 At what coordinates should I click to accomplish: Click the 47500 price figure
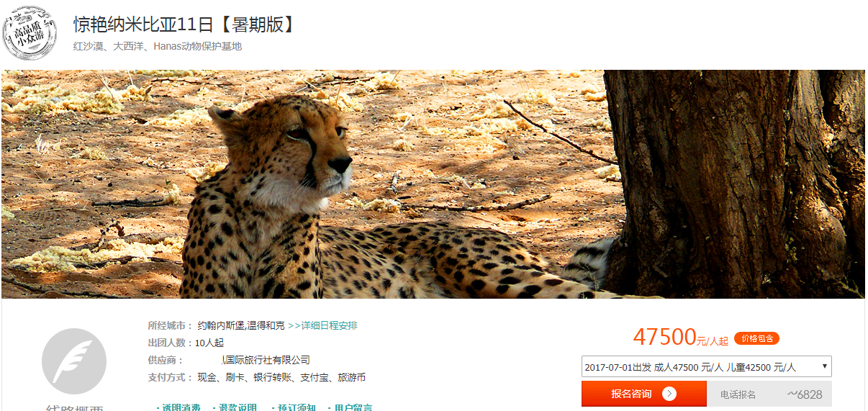(664, 336)
